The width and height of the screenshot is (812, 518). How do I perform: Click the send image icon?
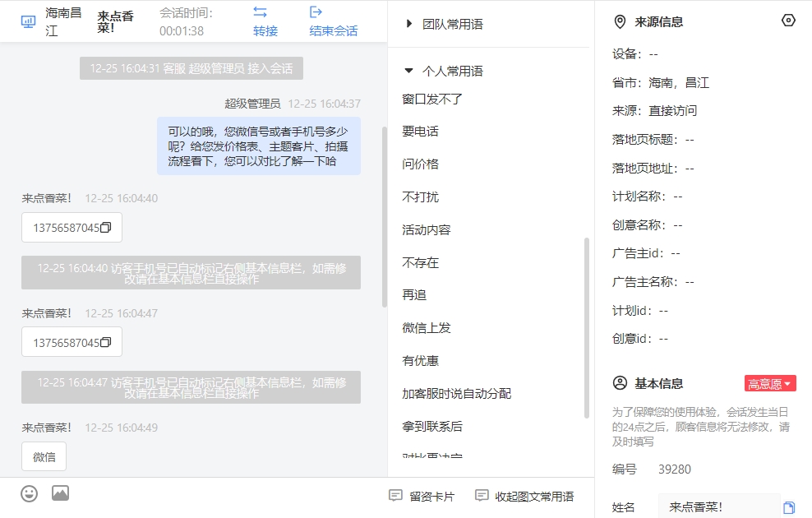click(x=60, y=493)
